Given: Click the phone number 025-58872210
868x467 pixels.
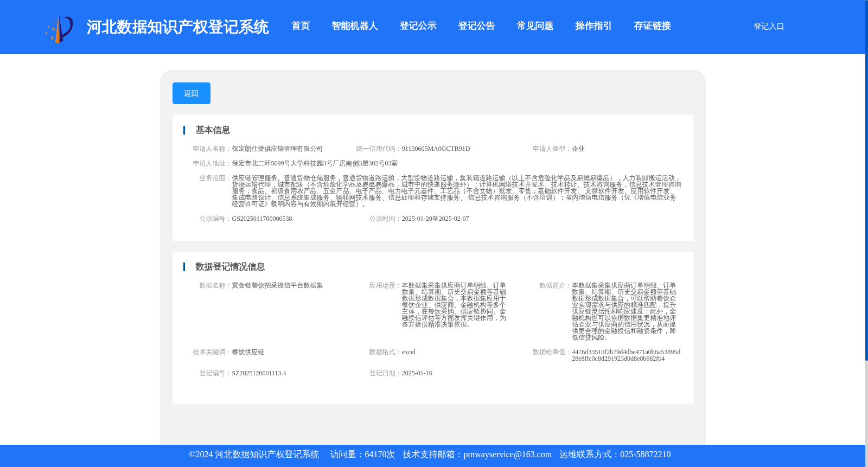Looking at the screenshot, I should [645, 455].
